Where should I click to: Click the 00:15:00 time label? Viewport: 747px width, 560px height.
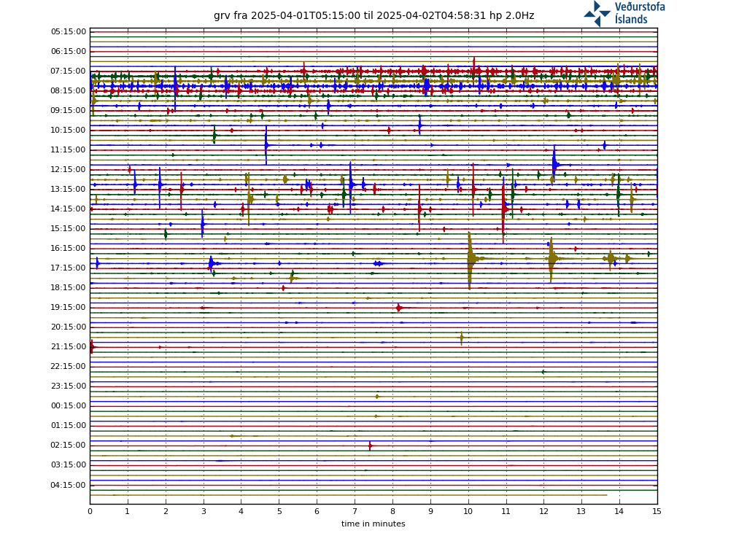pyautogui.click(x=69, y=405)
